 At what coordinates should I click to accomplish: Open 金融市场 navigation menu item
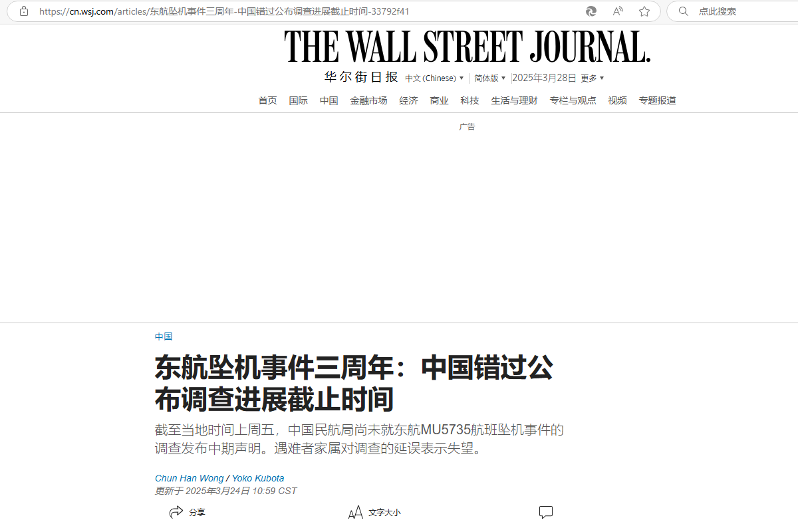click(369, 100)
